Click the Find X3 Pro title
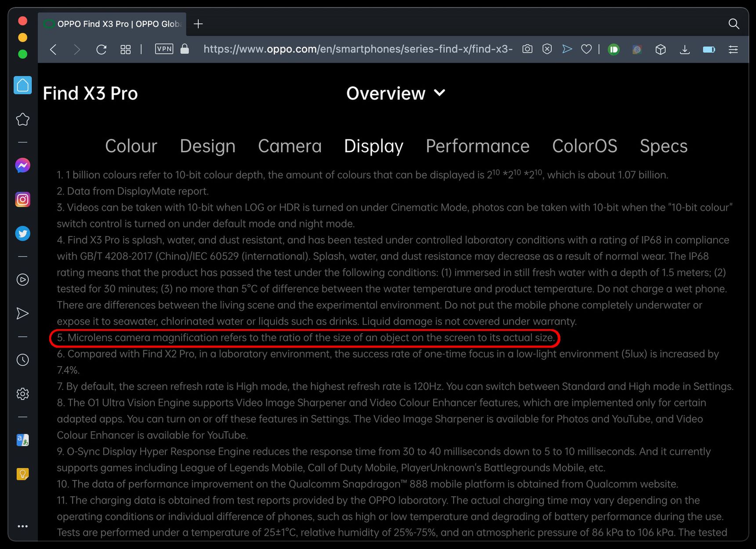The image size is (756, 549). (x=91, y=93)
